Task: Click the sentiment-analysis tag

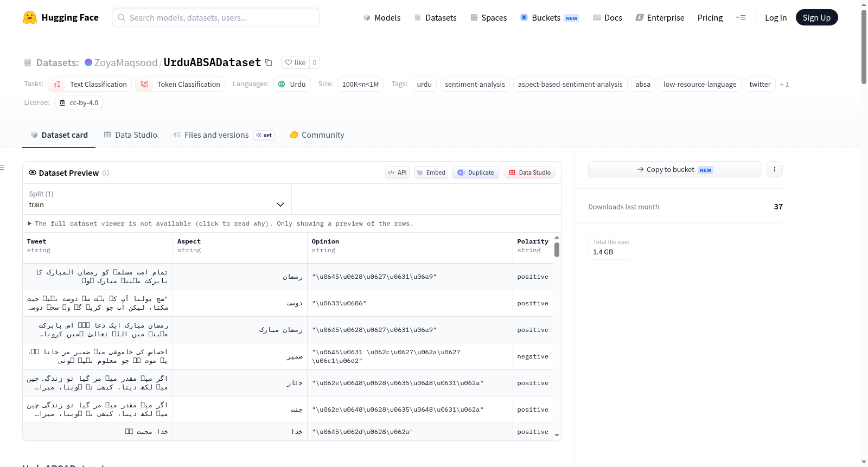Action: coord(475,84)
